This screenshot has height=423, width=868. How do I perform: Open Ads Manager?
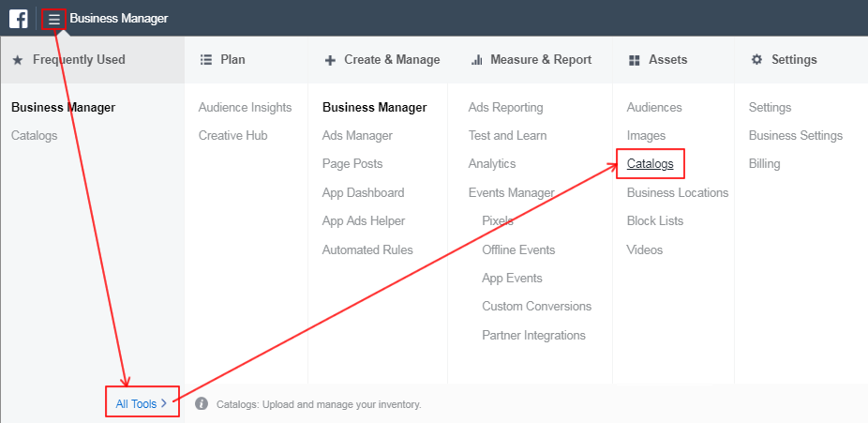coord(357,136)
